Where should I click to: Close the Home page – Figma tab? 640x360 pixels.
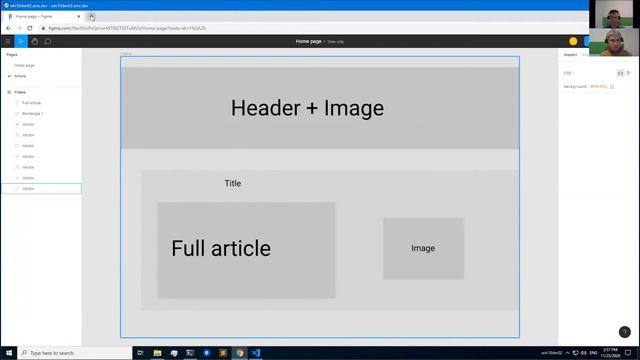point(79,16)
